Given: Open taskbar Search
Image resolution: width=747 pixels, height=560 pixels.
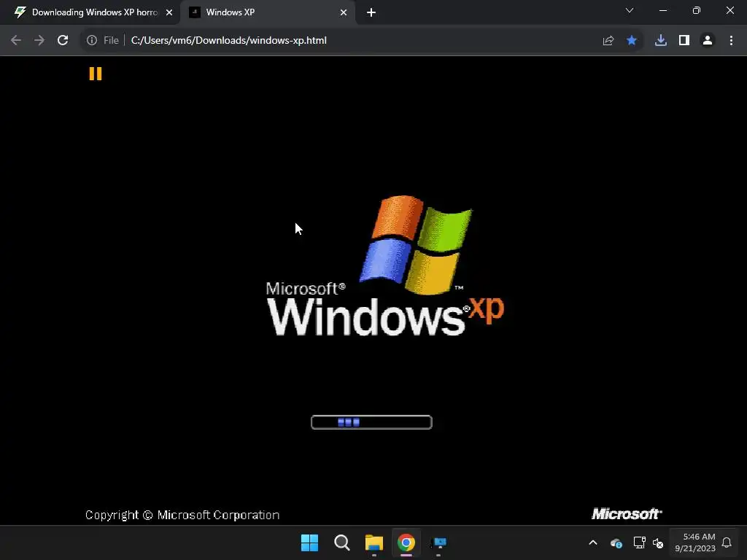Looking at the screenshot, I should point(342,542).
